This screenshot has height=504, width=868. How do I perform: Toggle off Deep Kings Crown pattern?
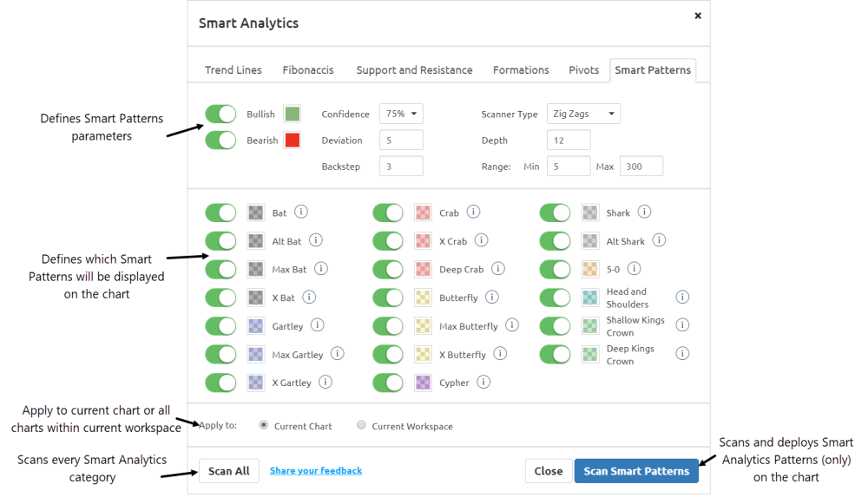tap(555, 354)
